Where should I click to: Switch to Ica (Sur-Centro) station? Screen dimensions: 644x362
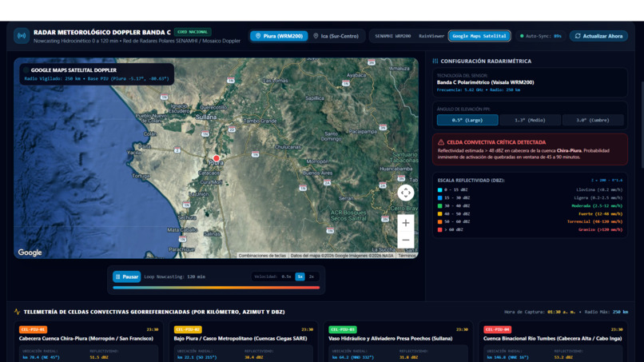click(x=336, y=36)
